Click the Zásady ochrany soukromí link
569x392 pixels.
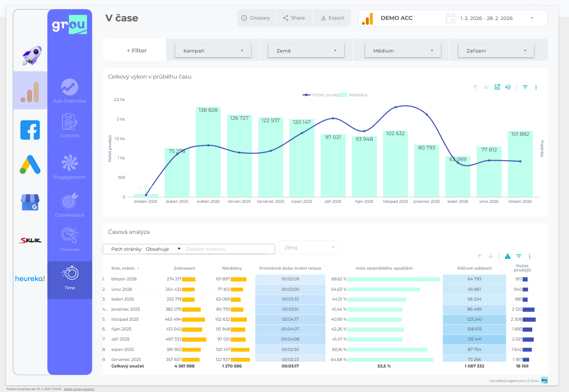(x=79, y=389)
